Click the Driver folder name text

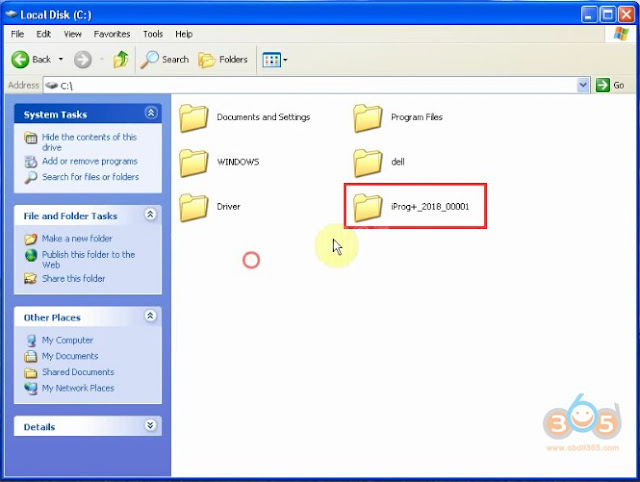229,207
